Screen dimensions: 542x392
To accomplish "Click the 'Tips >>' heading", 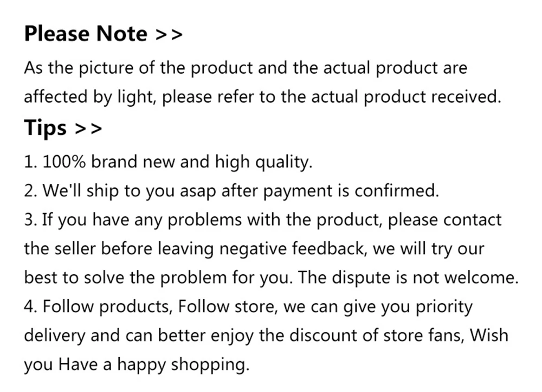I will pos(63,128).
